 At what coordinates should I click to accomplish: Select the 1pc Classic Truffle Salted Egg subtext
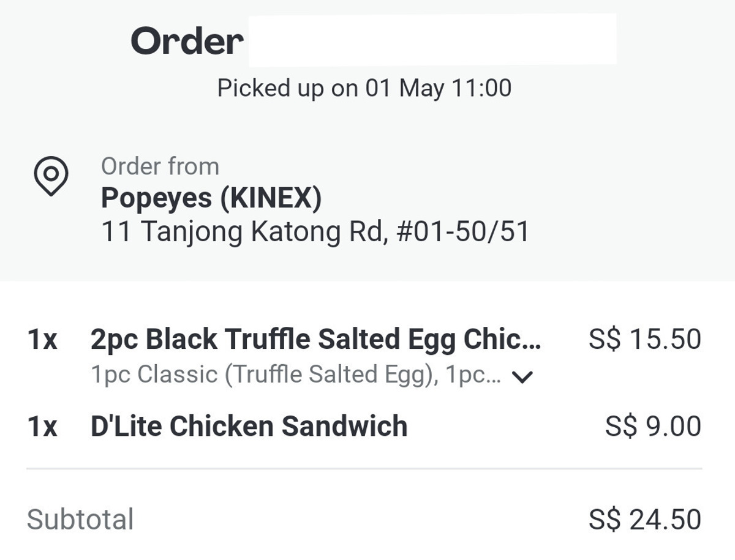296,375
